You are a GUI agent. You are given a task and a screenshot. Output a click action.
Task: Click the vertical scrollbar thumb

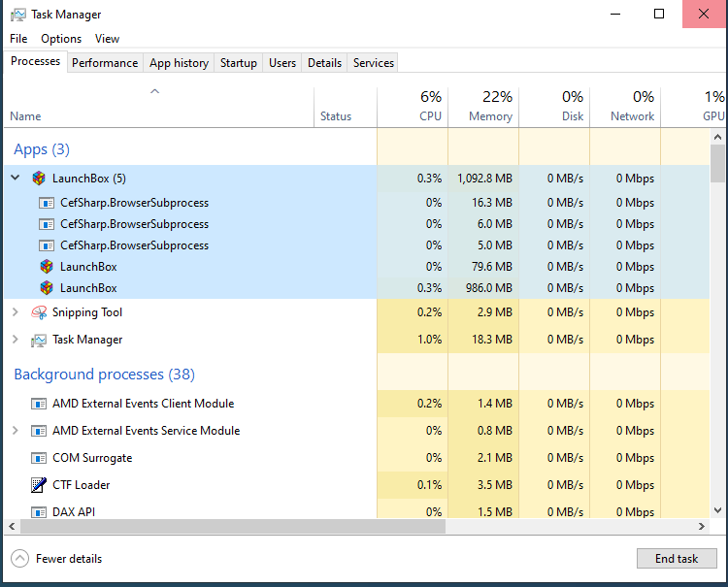717,163
